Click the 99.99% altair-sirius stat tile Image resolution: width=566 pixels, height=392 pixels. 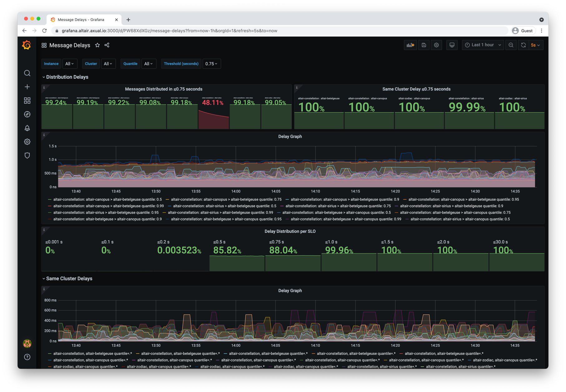click(x=469, y=112)
